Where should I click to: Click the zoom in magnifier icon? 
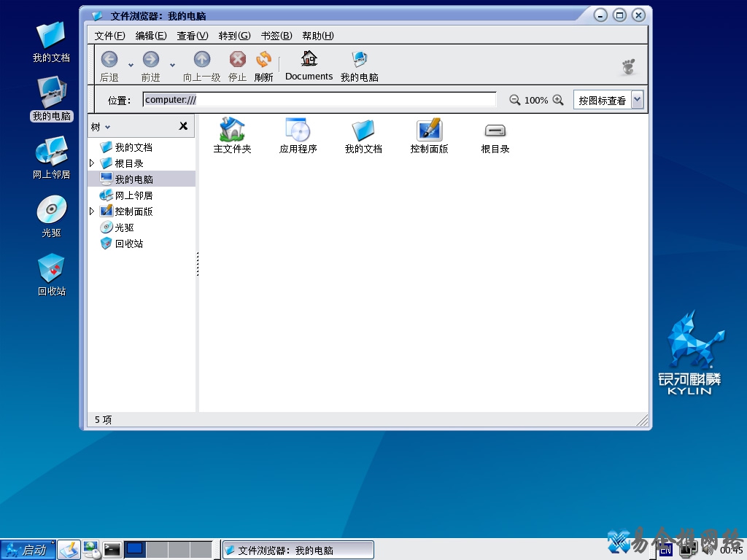click(558, 100)
